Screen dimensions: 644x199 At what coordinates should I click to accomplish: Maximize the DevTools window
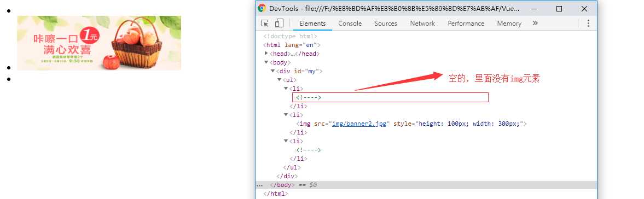[x=559, y=9]
